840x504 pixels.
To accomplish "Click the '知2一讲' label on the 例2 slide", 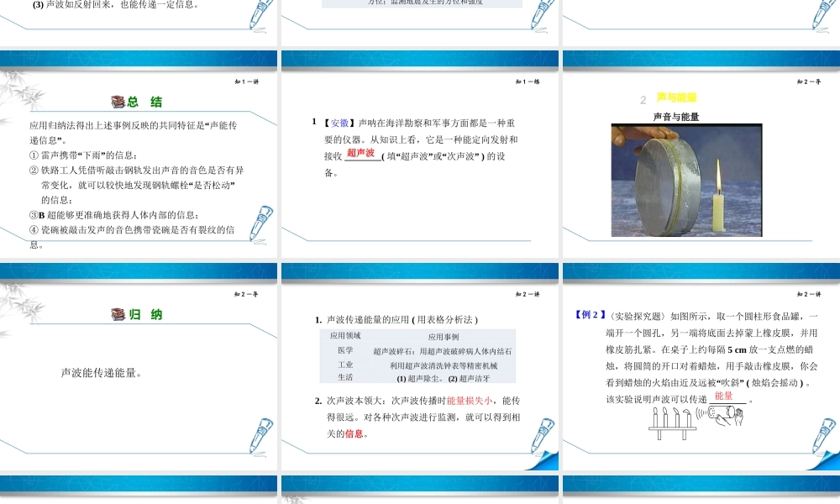I will click(x=809, y=294).
